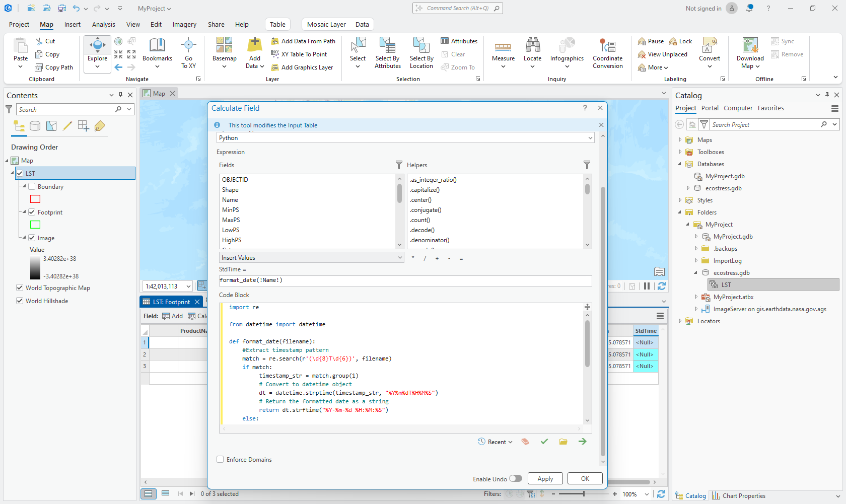The image size is (846, 504).
Task: Click the Bookmarks icon in Navigate group
Action: click(x=157, y=46)
